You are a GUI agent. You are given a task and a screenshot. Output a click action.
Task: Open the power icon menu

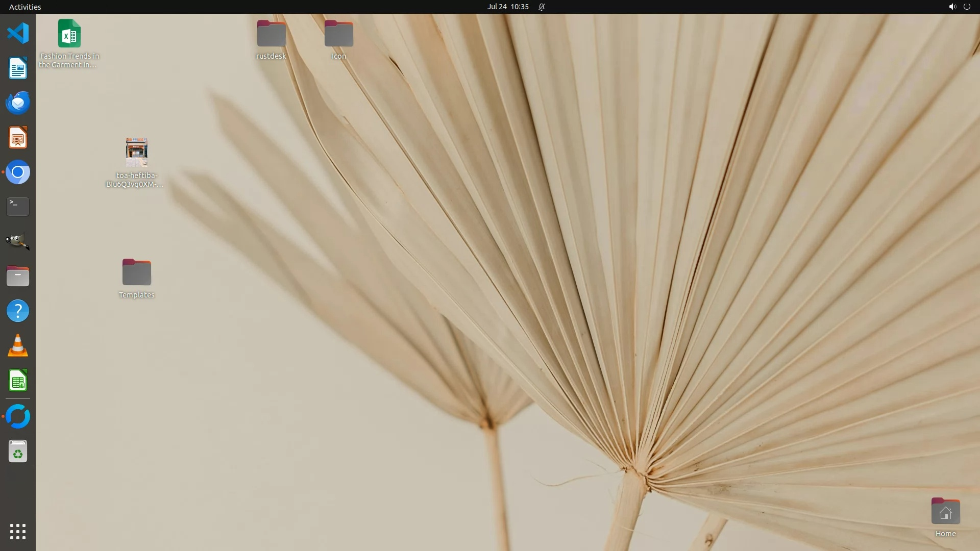[x=967, y=7]
